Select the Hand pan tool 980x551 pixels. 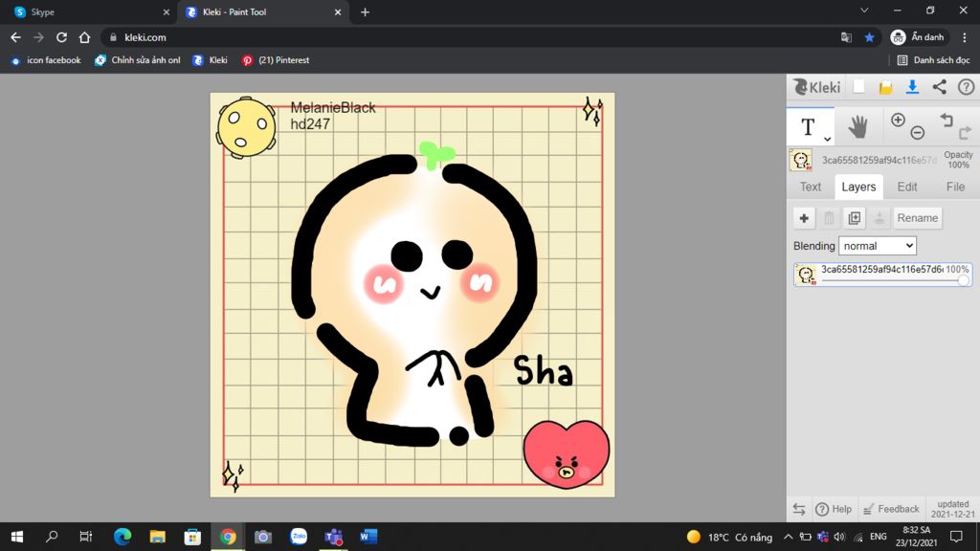pos(858,127)
